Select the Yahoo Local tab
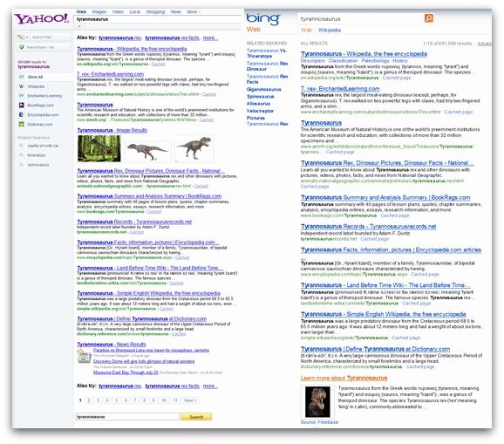 click(135, 12)
